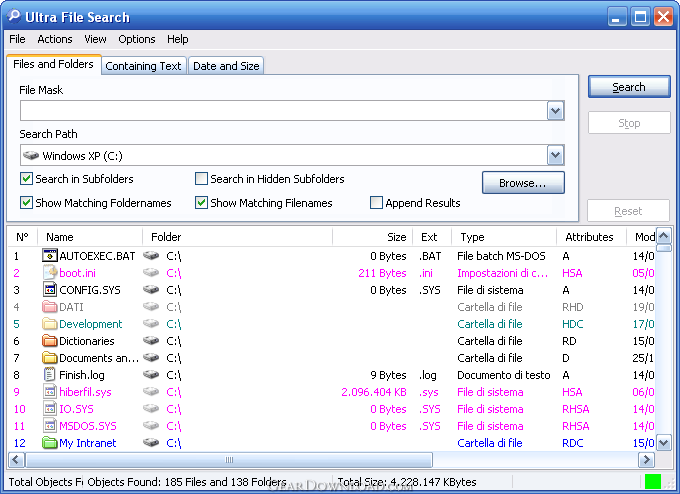This screenshot has width=680, height=494.
Task: Click the horizontal scrollbar left arrow
Action: (x=17, y=459)
